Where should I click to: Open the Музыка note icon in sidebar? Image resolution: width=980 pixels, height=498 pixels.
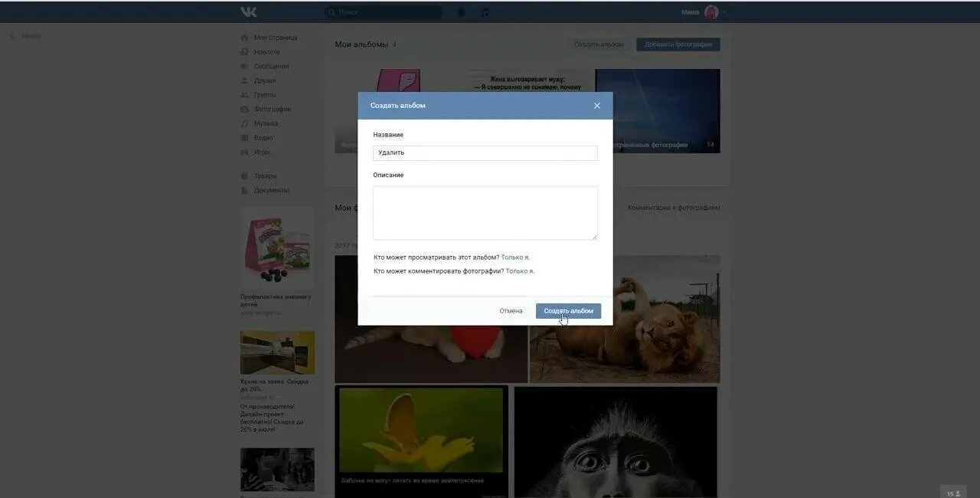pos(245,123)
